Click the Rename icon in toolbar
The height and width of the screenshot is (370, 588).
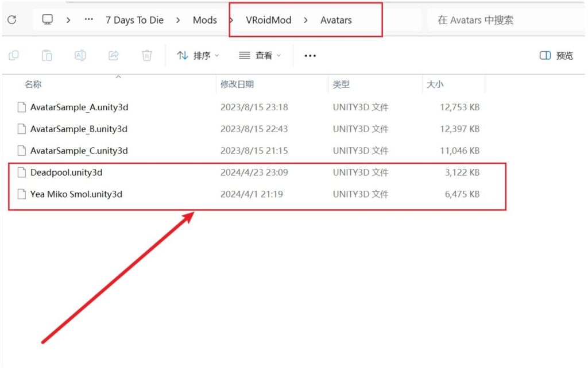pos(80,55)
